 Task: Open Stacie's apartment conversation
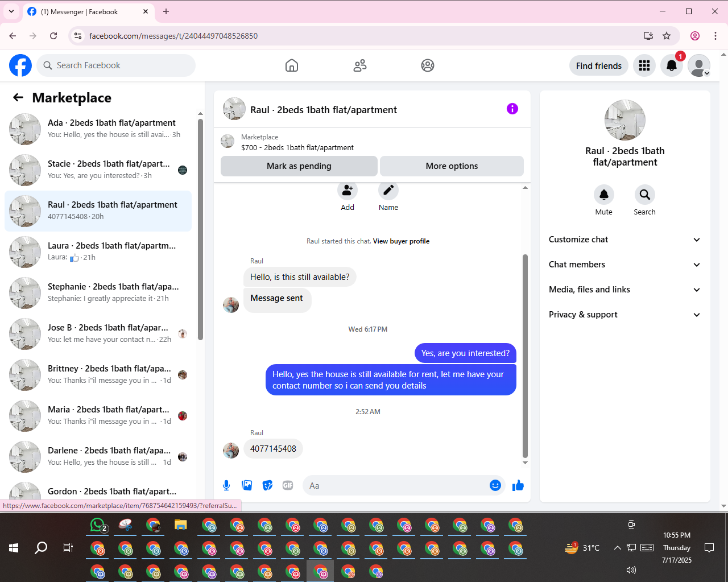point(98,170)
